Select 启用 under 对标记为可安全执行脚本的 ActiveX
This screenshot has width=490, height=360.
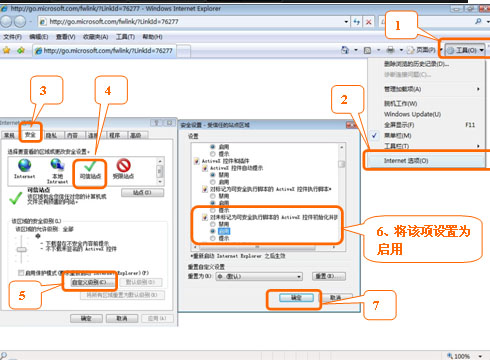[213, 203]
